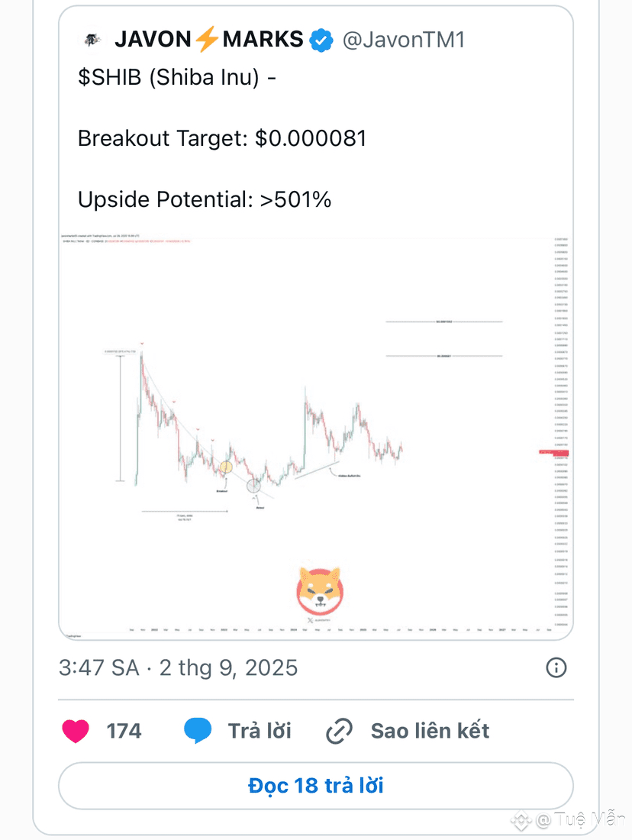Click the 174 likes count
Viewport: 632px width, 840px height.
pos(124,731)
